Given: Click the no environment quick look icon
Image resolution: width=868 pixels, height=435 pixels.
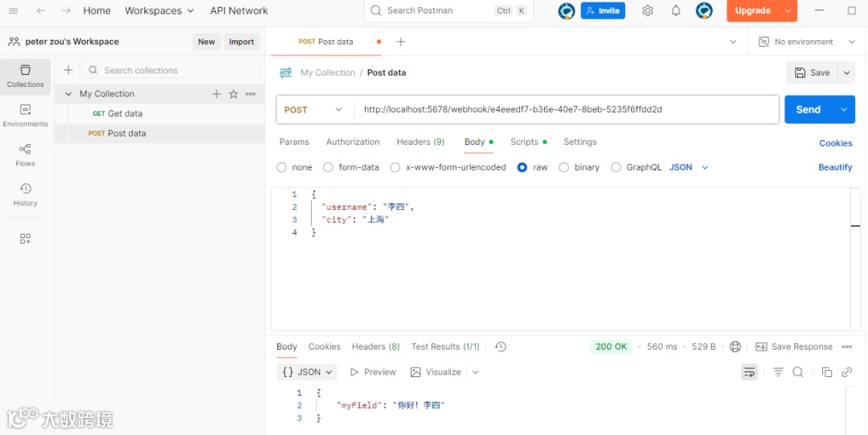Looking at the screenshot, I should point(764,42).
